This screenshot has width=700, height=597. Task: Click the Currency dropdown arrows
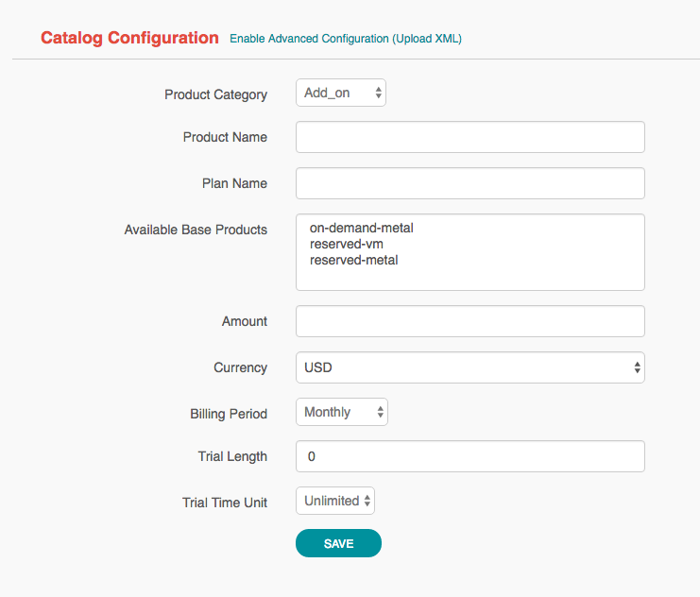click(638, 367)
